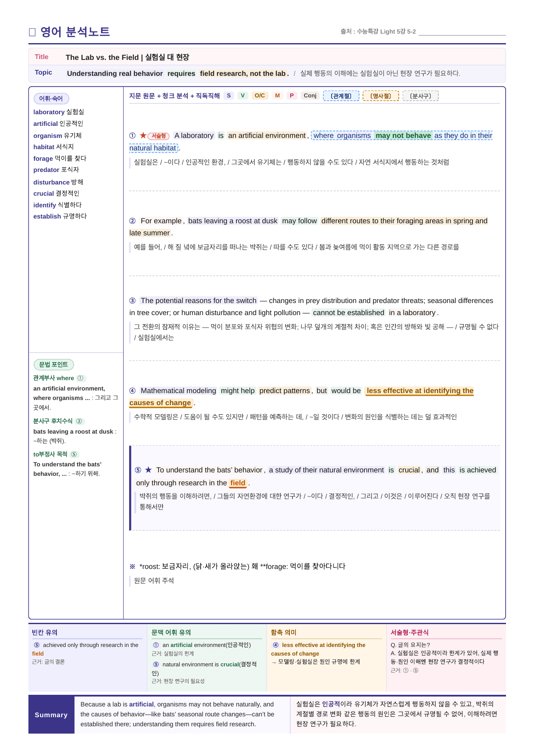This screenshot has width=534, height=756.
Task: Select the S legend tag
Action: pos(229,96)
